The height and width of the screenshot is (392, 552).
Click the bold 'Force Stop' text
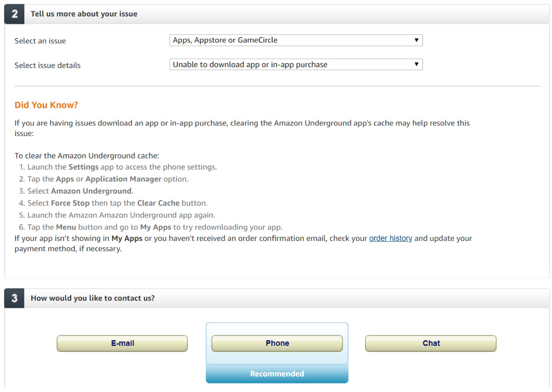[x=70, y=203]
